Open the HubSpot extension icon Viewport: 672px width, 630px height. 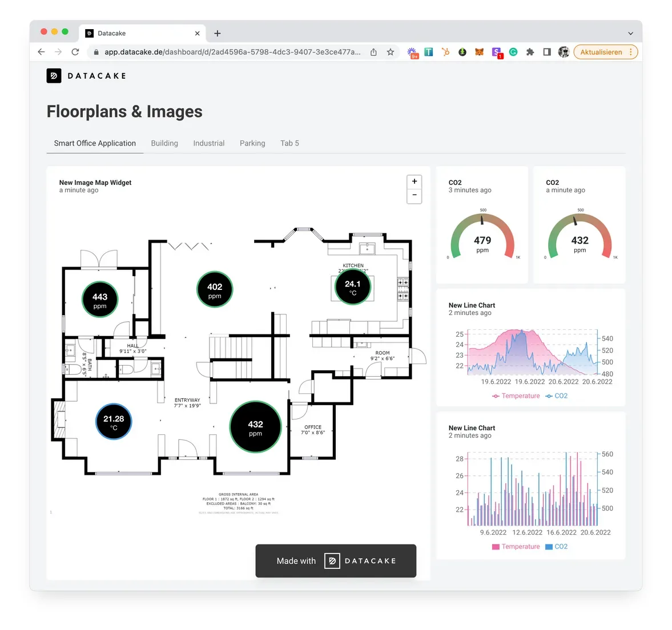[x=446, y=52]
